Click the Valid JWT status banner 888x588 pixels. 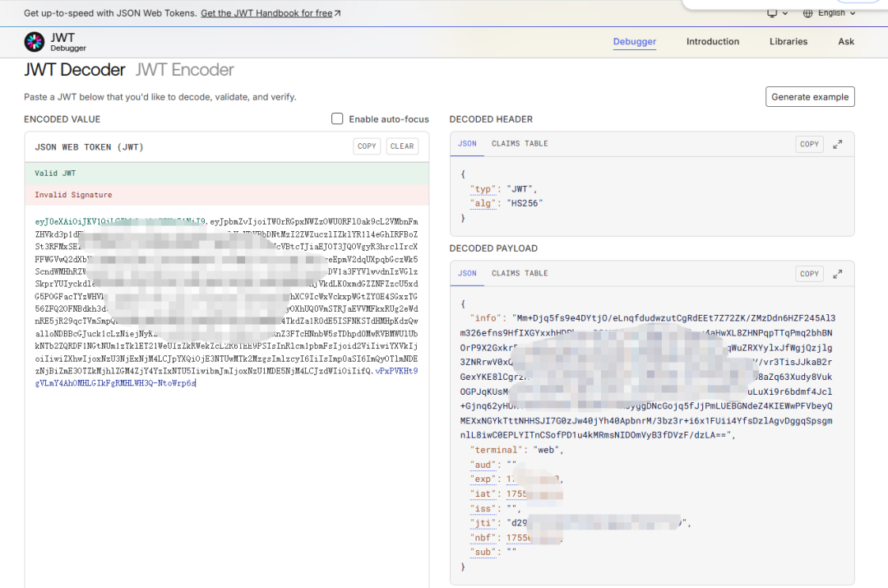click(227, 174)
